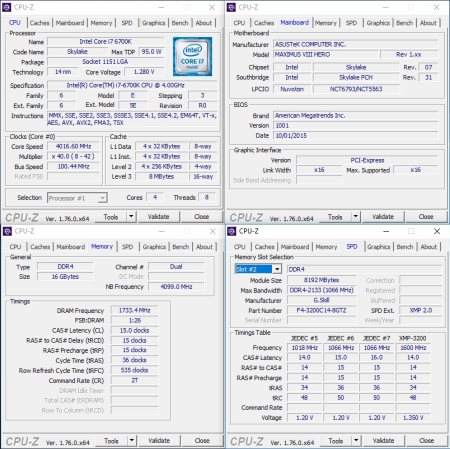Image resolution: width=450 pixels, height=449 pixels.
Task: Expand the Slot #2 memory slot dropdown
Action: click(x=277, y=269)
